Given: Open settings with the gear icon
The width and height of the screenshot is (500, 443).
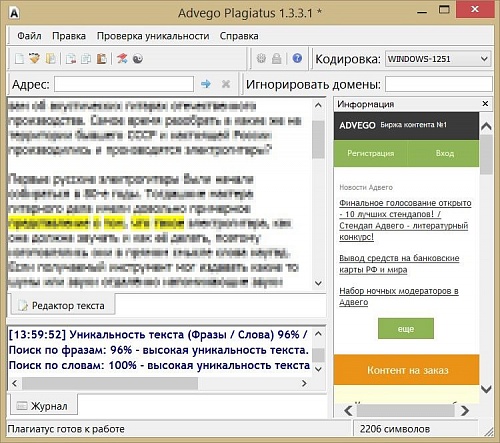Looking at the screenshot, I should click(261, 58).
